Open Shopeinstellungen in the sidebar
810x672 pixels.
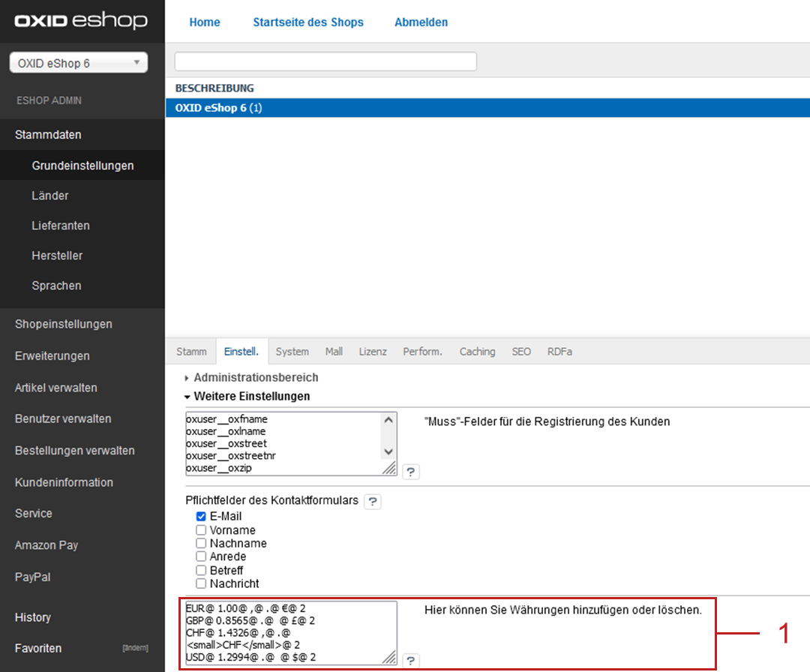pos(64,324)
